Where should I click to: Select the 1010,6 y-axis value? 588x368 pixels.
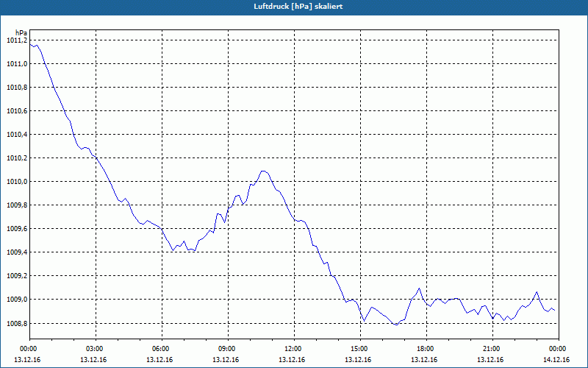17,111
